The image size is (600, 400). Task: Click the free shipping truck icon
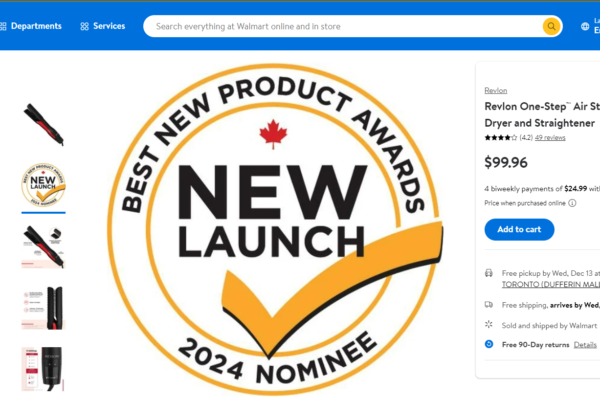(489, 304)
